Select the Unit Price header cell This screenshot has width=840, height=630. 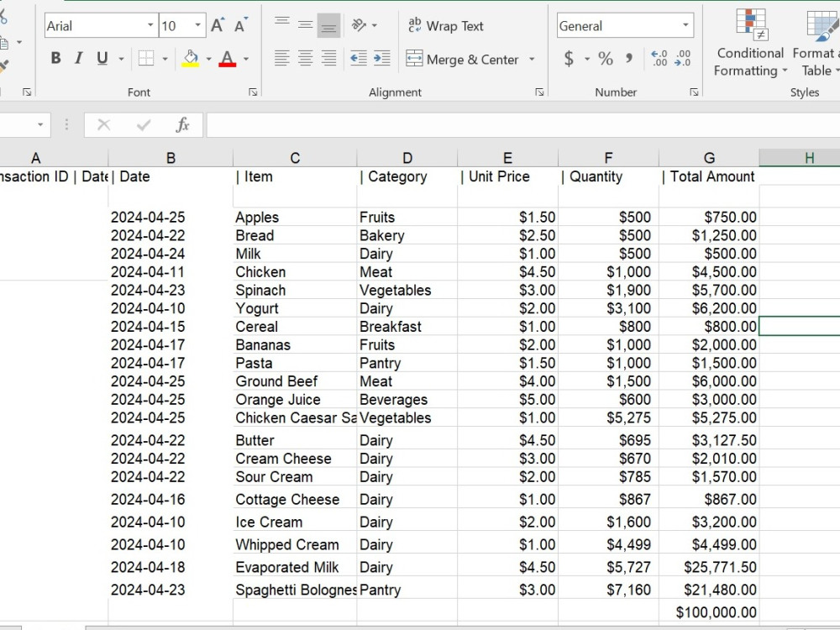(x=507, y=176)
